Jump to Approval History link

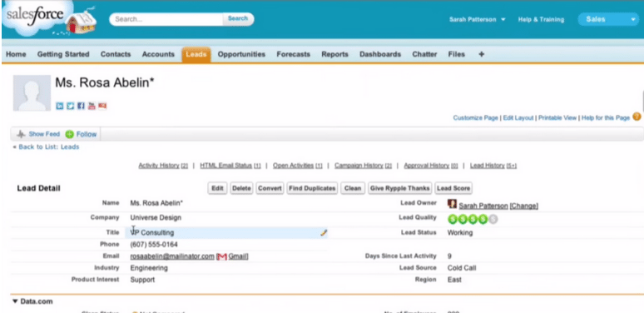coord(431,166)
